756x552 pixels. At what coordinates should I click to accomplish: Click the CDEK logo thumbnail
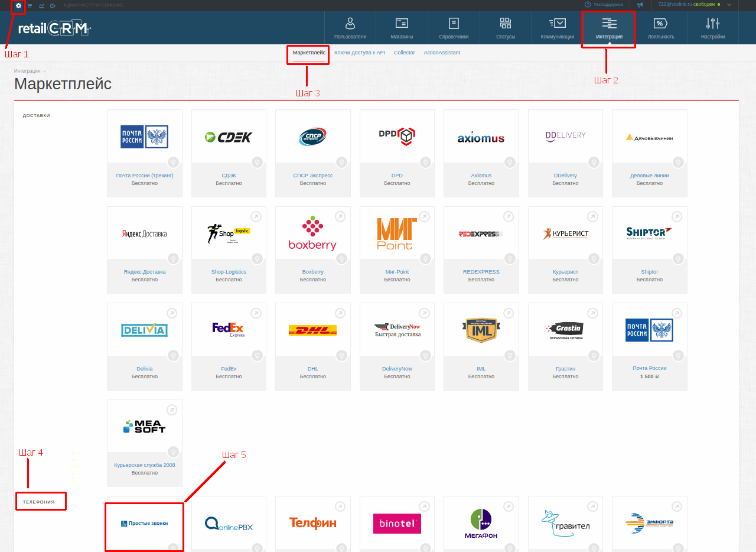tap(229, 137)
